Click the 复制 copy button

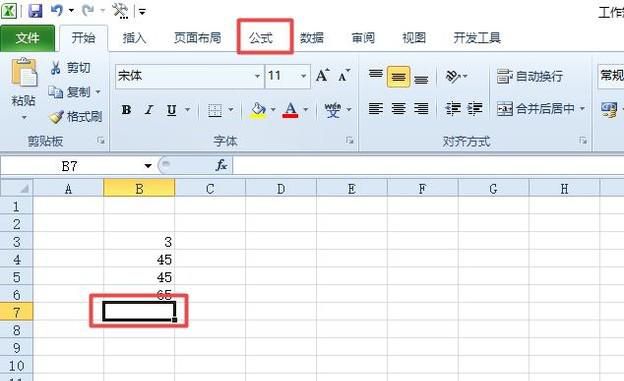70,92
